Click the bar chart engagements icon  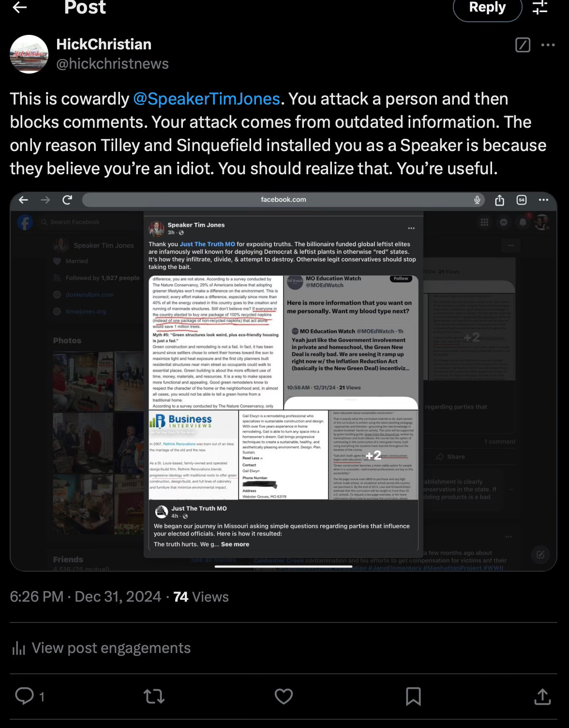point(18,648)
